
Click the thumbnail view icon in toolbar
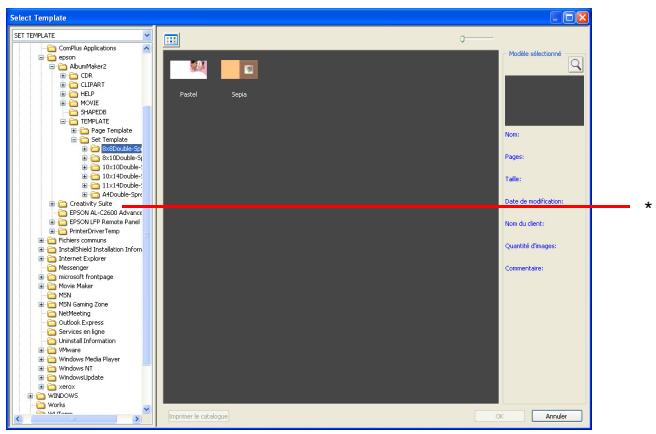tap(172, 40)
